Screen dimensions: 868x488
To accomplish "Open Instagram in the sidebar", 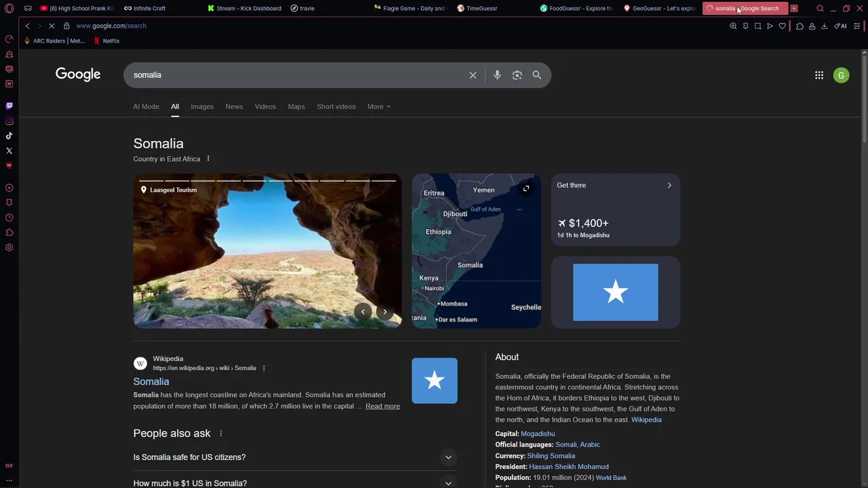I will point(9,121).
